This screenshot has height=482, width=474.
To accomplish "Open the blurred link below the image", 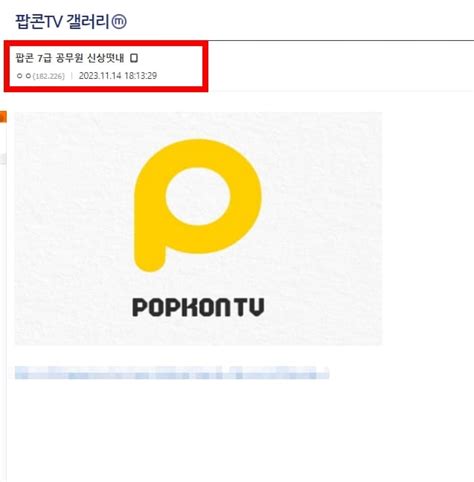I will coord(172,373).
